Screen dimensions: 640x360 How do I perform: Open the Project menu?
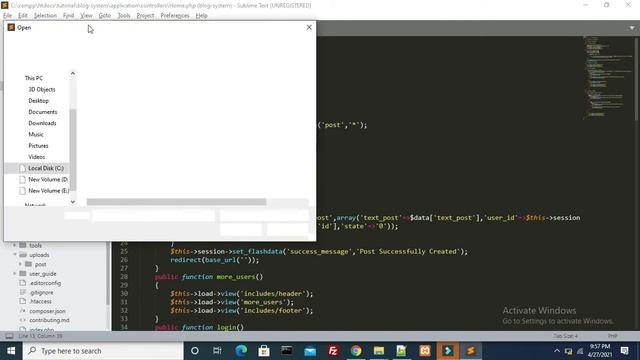(145, 16)
